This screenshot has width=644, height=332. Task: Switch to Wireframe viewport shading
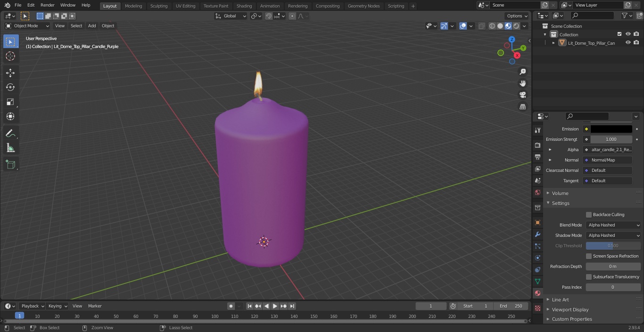pos(492,26)
